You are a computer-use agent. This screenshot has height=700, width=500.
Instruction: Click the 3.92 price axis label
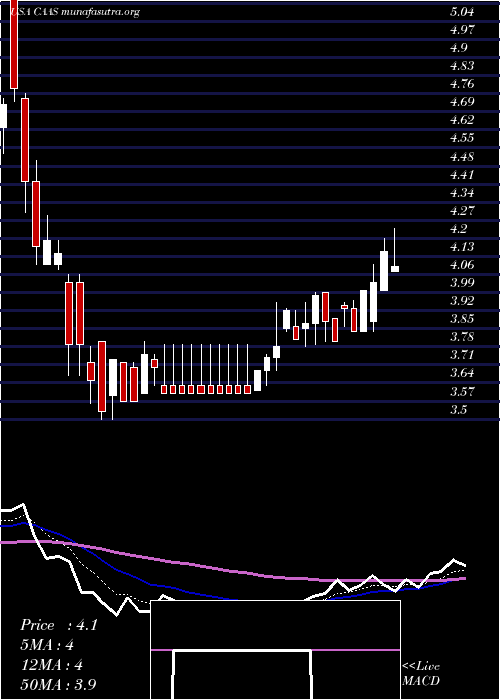(x=462, y=301)
